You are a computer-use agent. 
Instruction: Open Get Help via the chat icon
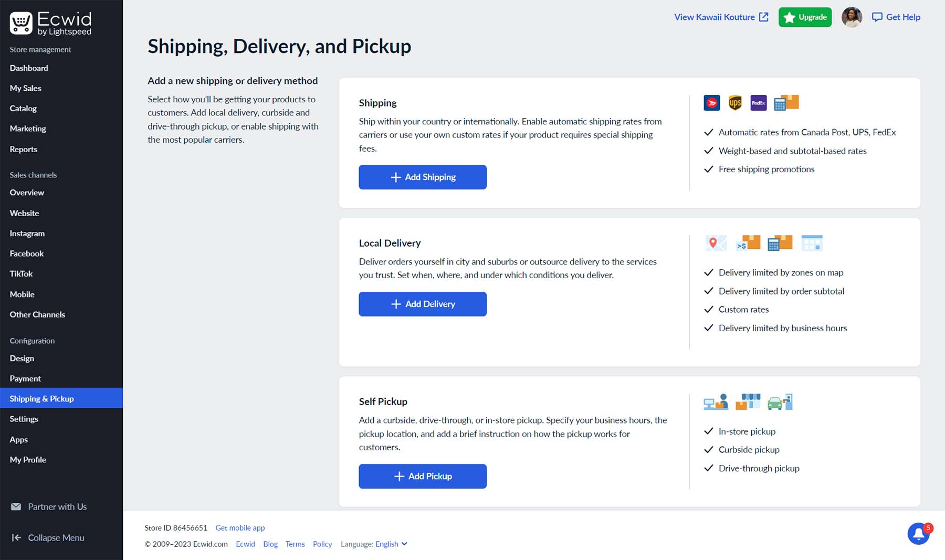877,17
